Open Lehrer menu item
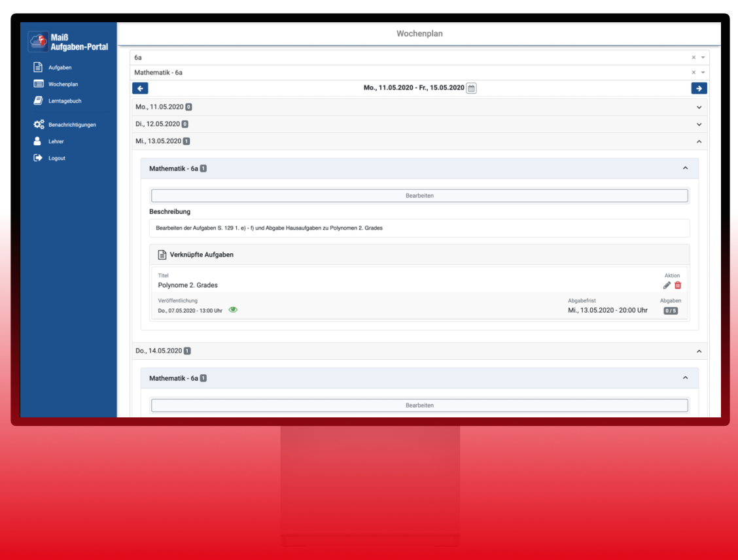Viewport: 738px width, 560px height. (x=56, y=141)
